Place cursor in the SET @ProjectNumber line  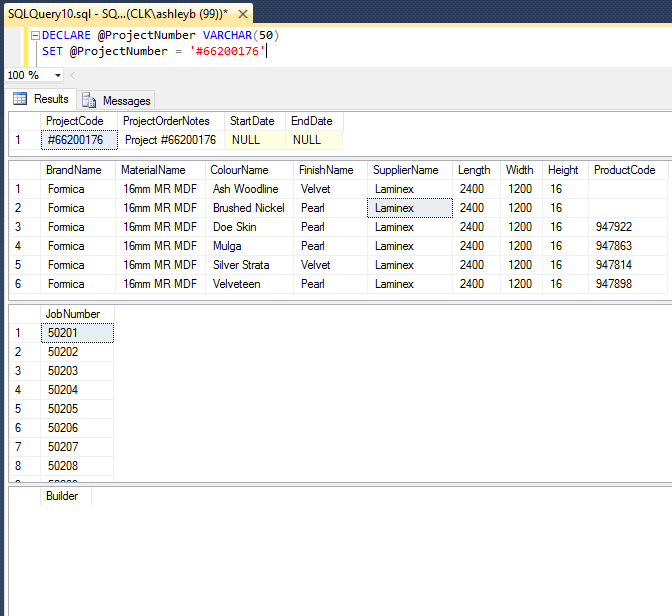pos(154,51)
